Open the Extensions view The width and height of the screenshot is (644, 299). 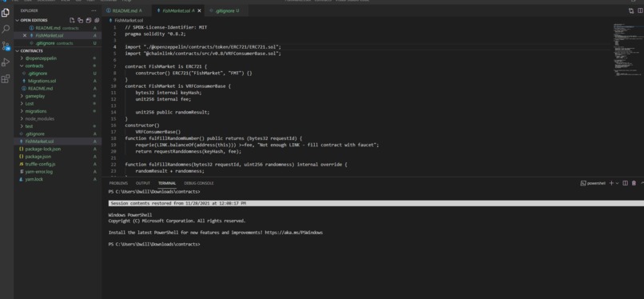click(x=6, y=79)
